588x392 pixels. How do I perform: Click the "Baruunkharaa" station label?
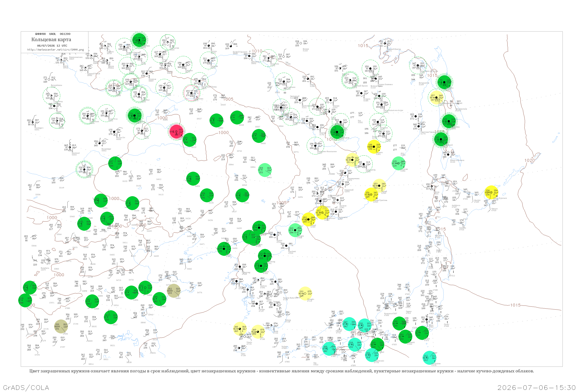(x=56, y=85)
